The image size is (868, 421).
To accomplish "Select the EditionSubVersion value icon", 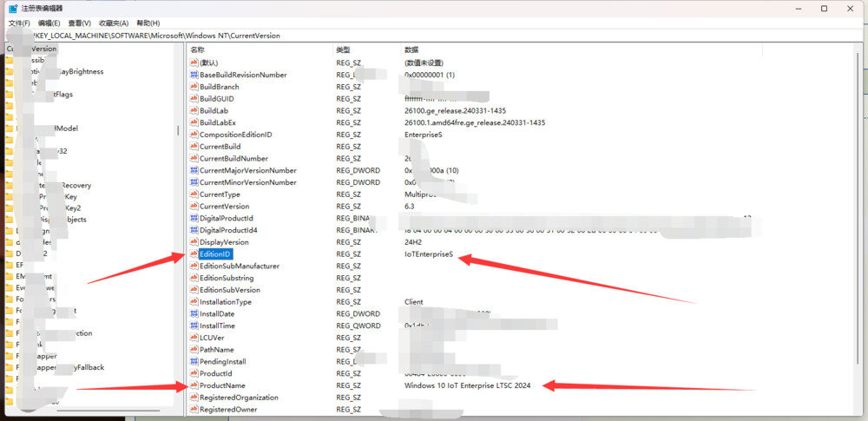I will pos(194,290).
